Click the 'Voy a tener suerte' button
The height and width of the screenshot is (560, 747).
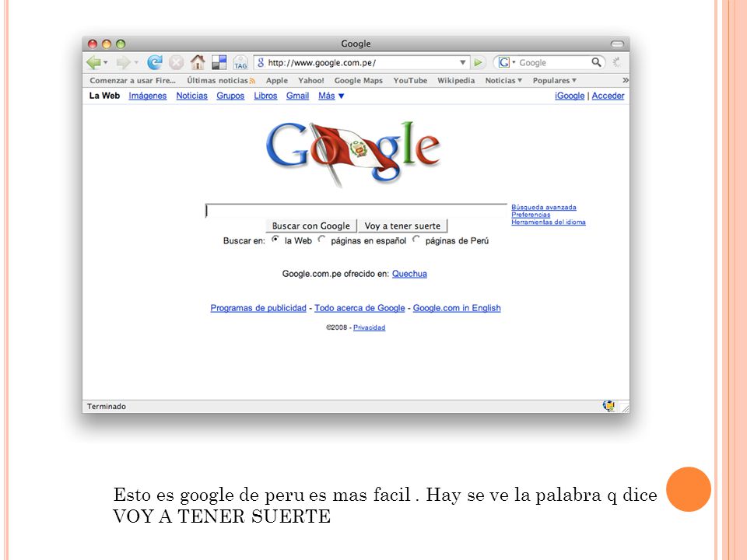(402, 226)
